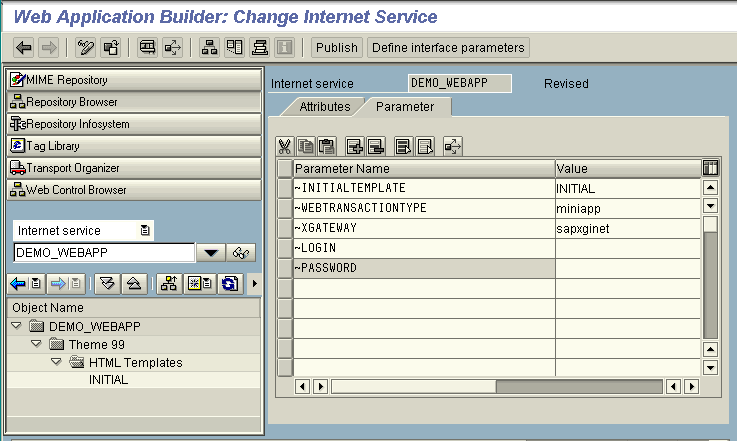Collapse the Theme 99 tree node
This screenshot has height=441, width=737.
pos(36,344)
